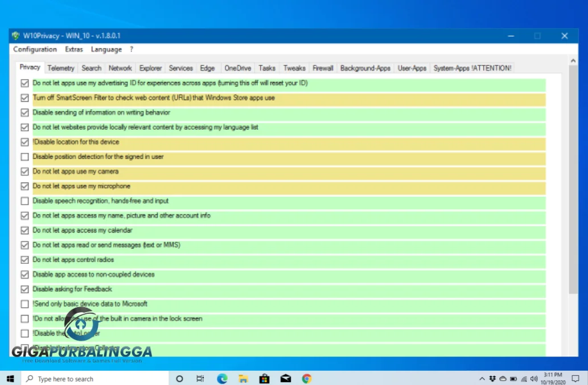Screen dimensions: 588x385
Task: Toggle apps access name, picture account info
Action: point(24,216)
